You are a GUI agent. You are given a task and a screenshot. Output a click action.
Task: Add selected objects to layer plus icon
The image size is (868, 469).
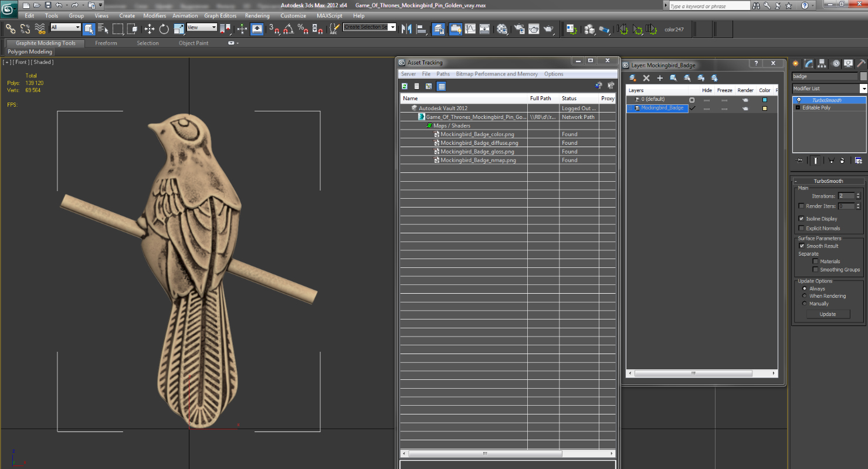click(x=660, y=78)
